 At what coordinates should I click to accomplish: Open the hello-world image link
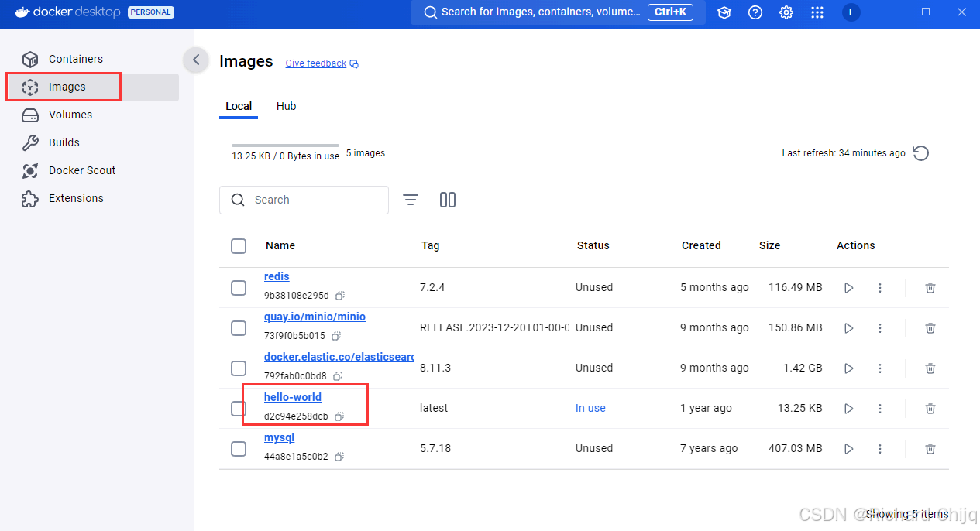tap(293, 397)
